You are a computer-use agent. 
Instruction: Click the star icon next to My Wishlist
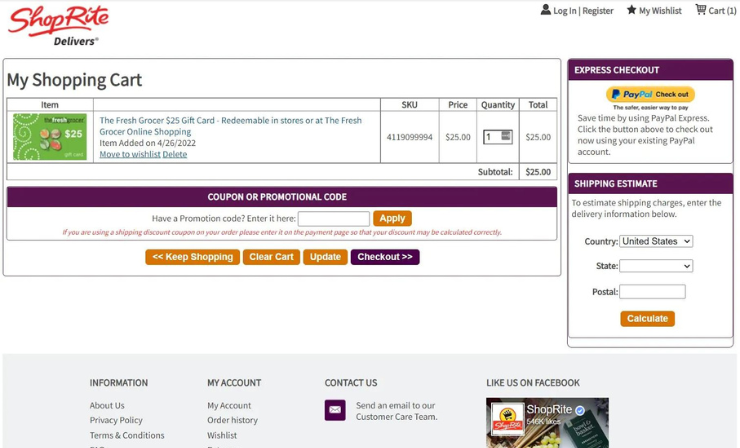(631, 10)
